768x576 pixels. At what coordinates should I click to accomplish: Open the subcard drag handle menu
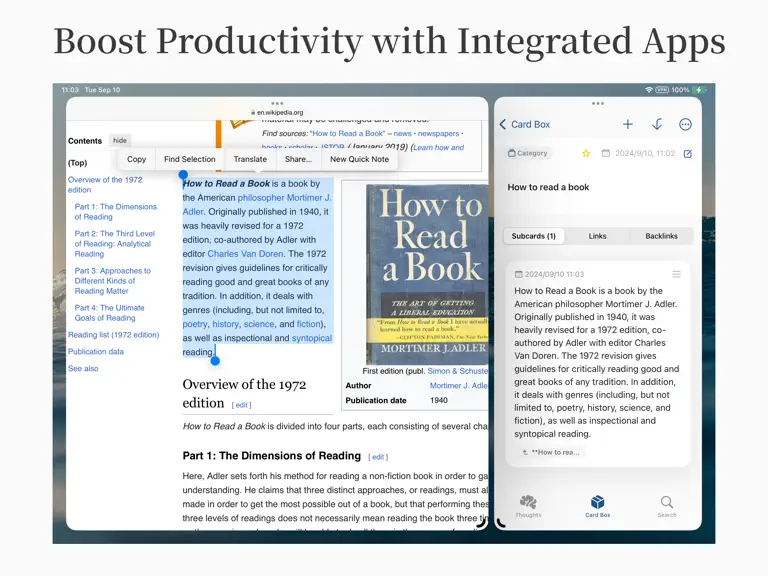pos(676,274)
